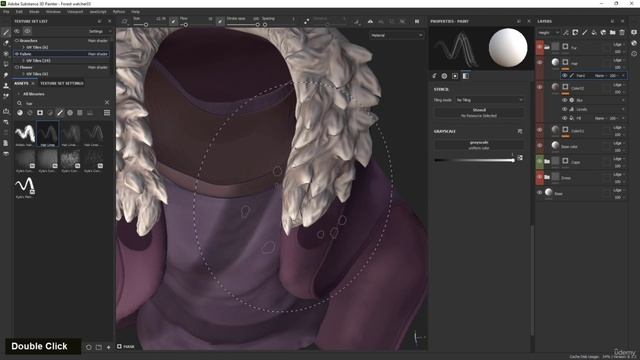The height and width of the screenshot is (360, 640).
Task: Toggle visibility of the Paint effect row
Action: [x=565, y=76]
